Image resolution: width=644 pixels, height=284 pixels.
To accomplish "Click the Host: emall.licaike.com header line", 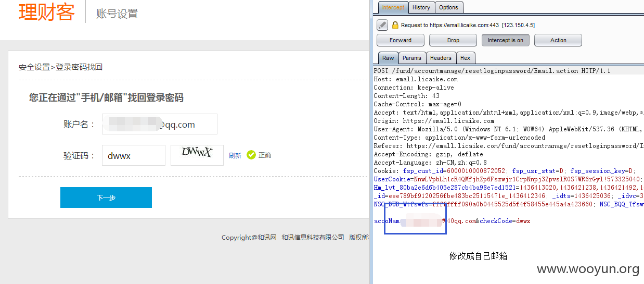I will point(416,79).
